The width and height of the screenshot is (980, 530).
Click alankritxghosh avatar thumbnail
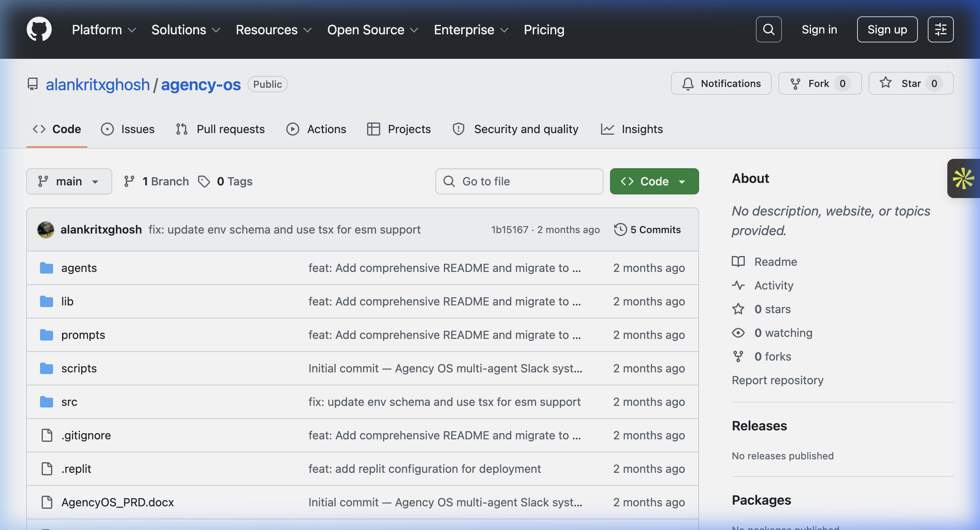46,229
